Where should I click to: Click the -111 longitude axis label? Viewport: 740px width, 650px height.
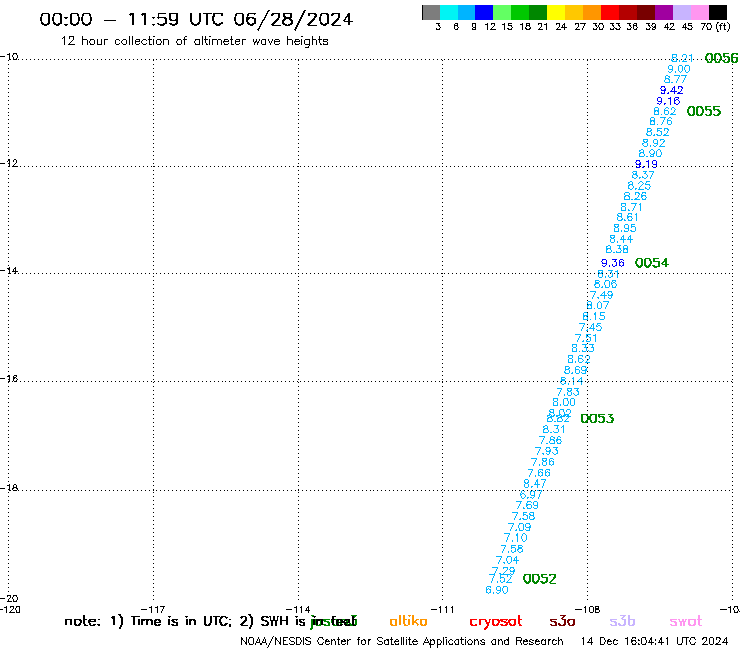(x=443, y=609)
